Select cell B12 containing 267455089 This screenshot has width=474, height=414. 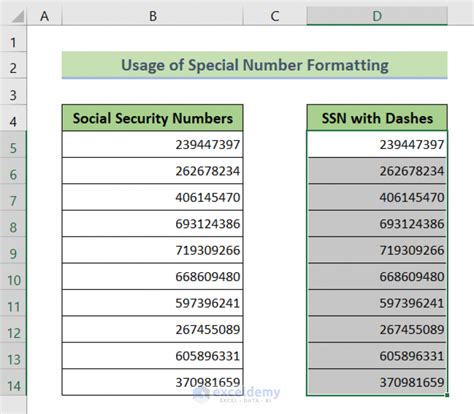click(153, 329)
